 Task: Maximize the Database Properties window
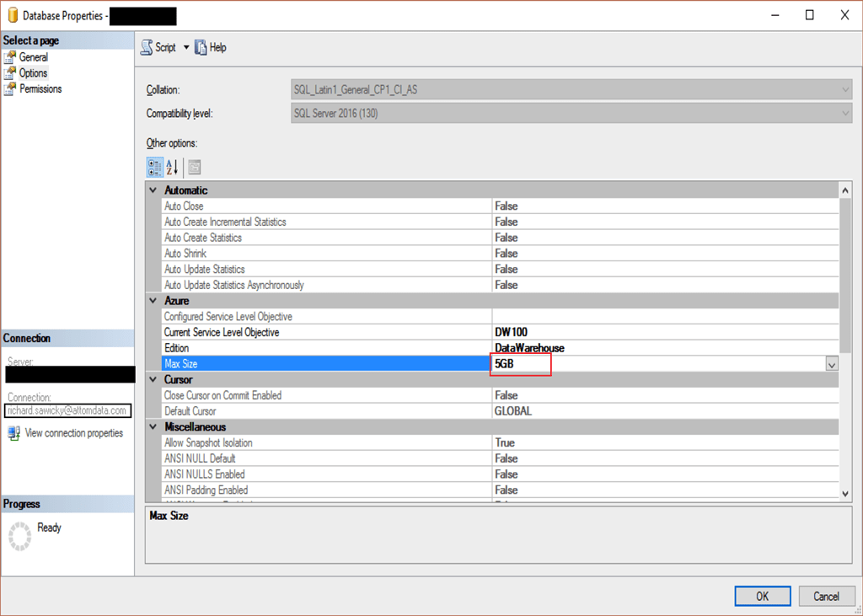810,15
